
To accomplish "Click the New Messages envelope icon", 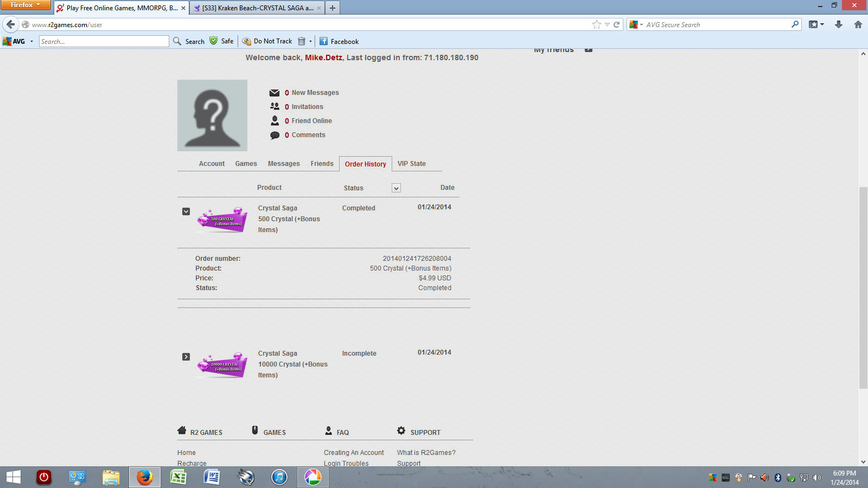I will coord(275,93).
